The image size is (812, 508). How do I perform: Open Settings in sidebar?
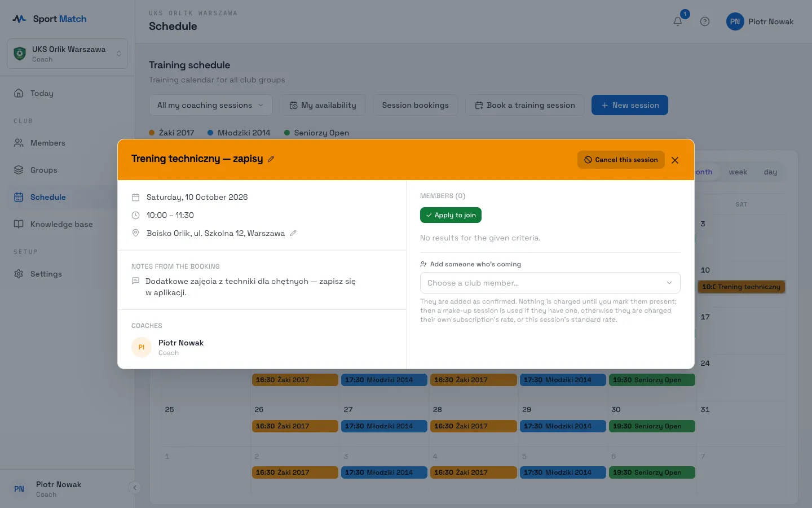click(67, 274)
